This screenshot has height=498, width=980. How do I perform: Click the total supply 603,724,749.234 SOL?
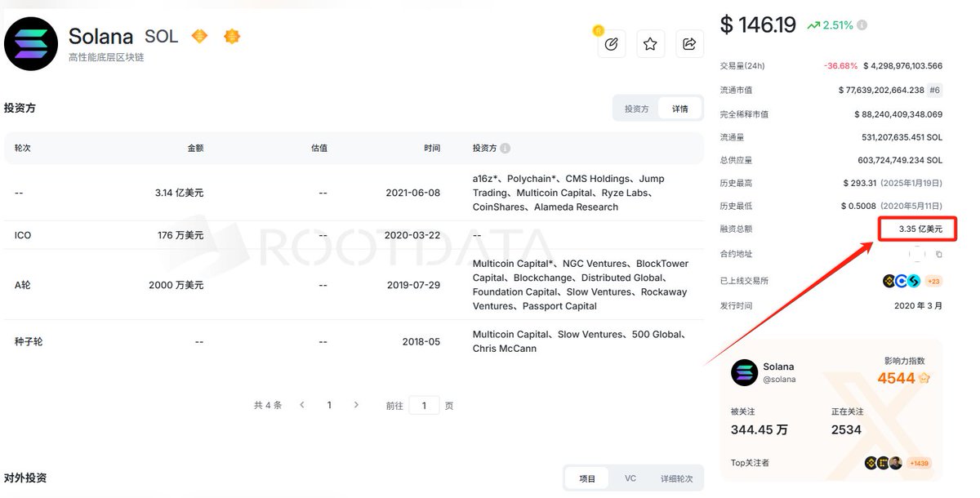pyautogui.click(x=899, y=161)
